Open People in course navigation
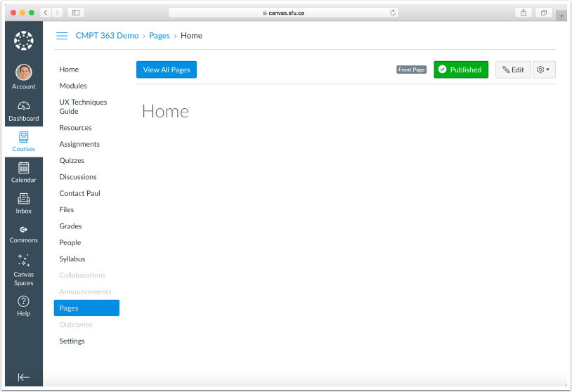Screen dimensions: 572x392 (x=70, y=242)
